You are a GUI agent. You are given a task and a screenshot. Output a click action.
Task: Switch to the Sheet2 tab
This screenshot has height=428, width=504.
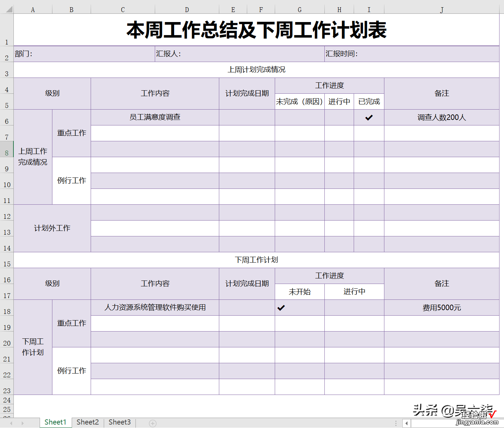click(88, 422)
